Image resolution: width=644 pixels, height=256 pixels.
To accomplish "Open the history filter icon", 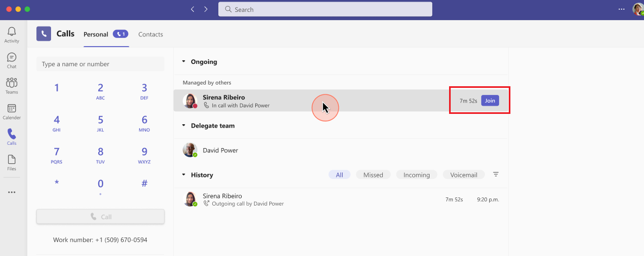I will pyautogui.click(x=496, y=174).
